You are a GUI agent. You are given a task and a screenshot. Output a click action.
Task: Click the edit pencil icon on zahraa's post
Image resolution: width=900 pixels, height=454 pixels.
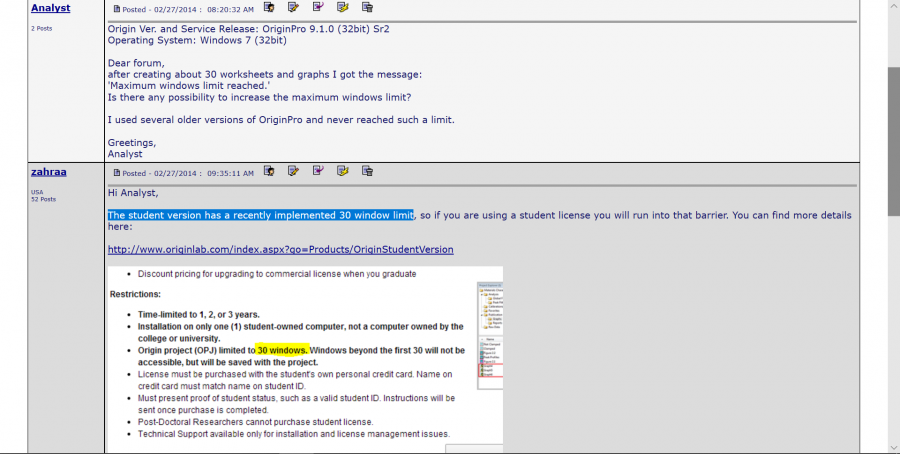[x=293, y=170]
